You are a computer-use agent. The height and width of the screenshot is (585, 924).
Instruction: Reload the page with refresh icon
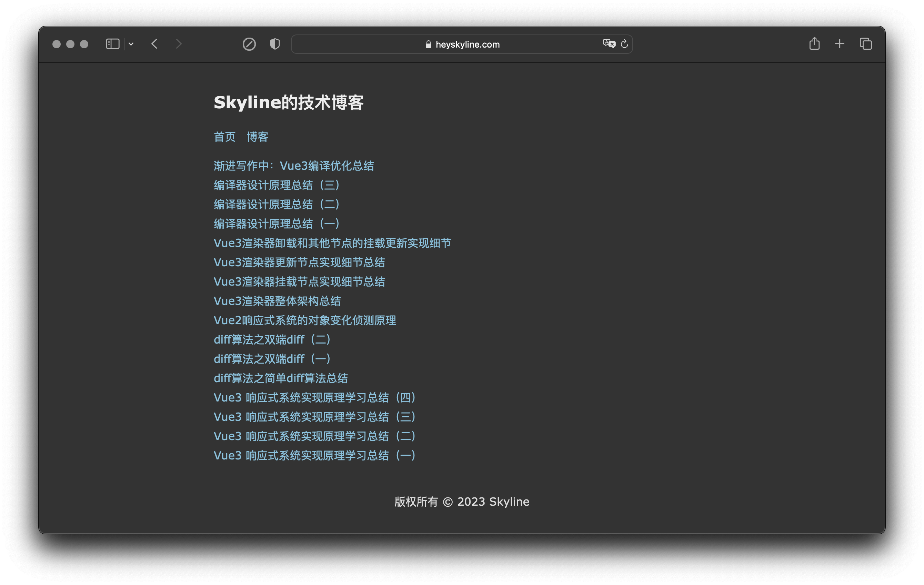click(x=624, y=44)
